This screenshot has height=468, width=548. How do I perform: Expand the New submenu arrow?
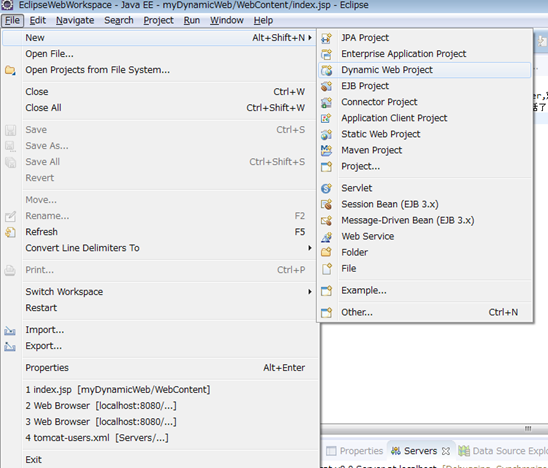click(310, 38)
